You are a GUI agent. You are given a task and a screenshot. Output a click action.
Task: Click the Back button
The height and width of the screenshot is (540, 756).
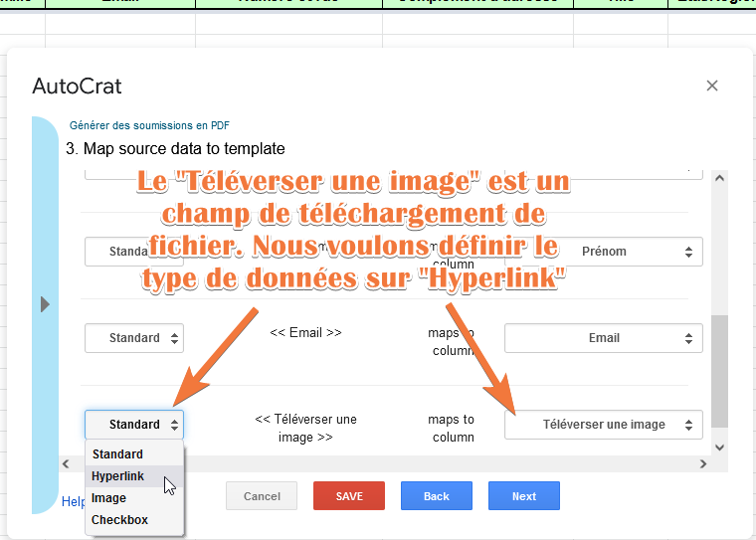tap(437, 495)
